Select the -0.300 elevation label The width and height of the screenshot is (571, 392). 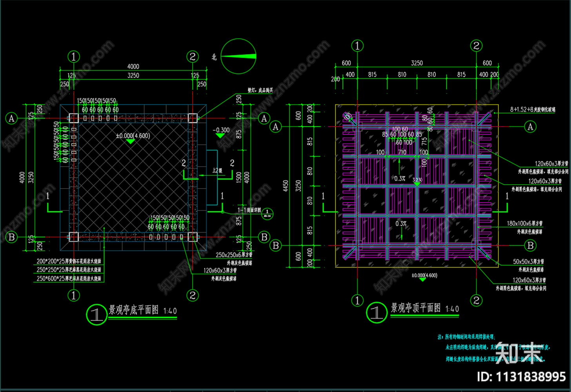click(x=221, y=130)
